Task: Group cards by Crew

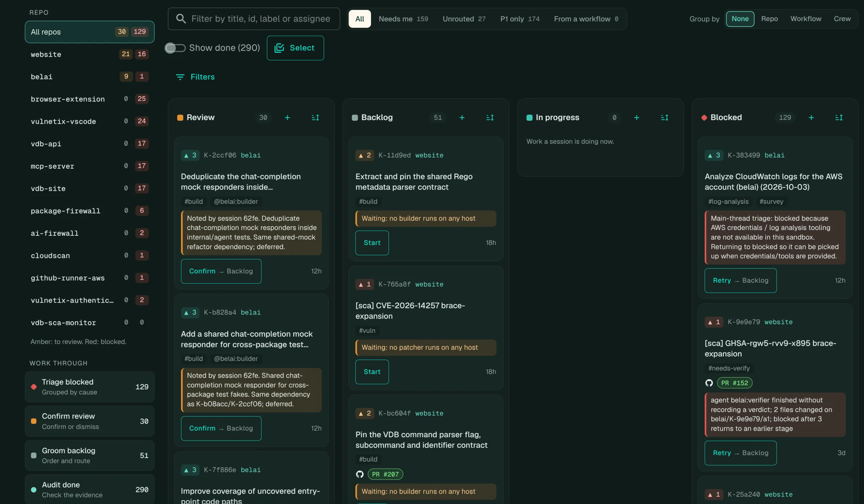Action: [x=842, y=19]
